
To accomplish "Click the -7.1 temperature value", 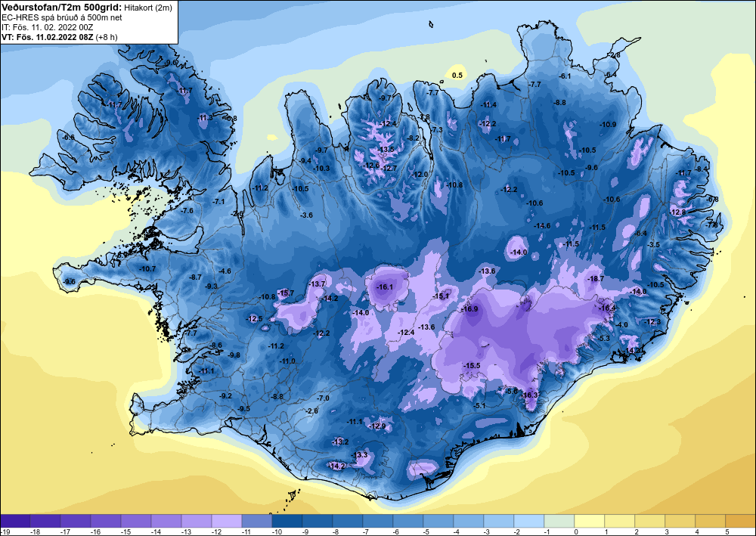I will [x=219, y=202].
